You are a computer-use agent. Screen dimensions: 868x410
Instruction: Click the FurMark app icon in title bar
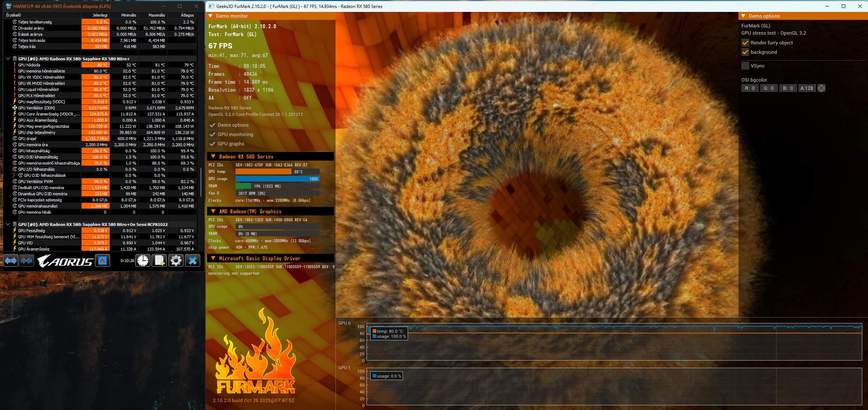click(211, 6)
